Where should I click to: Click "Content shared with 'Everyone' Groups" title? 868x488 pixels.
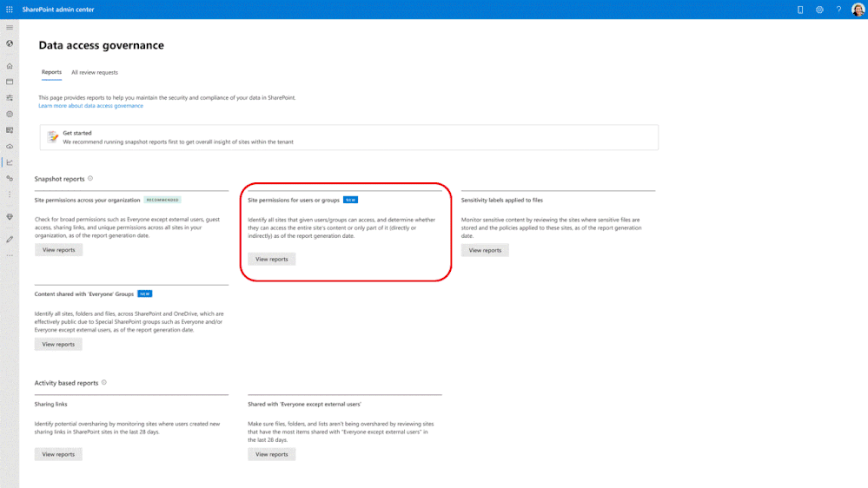point(84,294)
